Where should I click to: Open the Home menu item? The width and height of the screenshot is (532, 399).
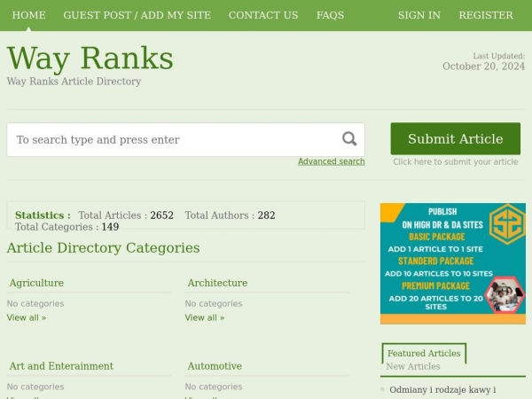coord(29,15)
